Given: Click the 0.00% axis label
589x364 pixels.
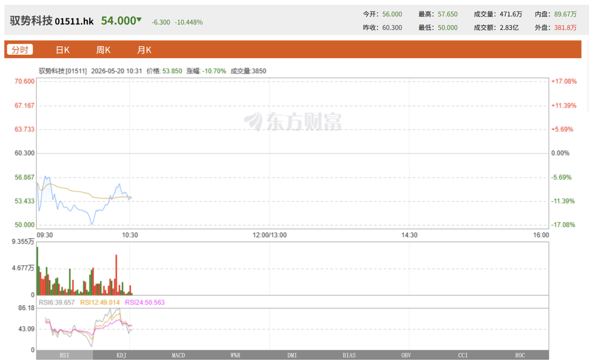Looking at the screenshot, I should pos(560,153).
